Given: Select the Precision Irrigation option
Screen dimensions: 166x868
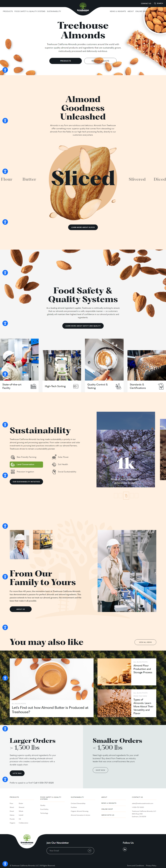Looking at the screenshot, I should [22, 472].
